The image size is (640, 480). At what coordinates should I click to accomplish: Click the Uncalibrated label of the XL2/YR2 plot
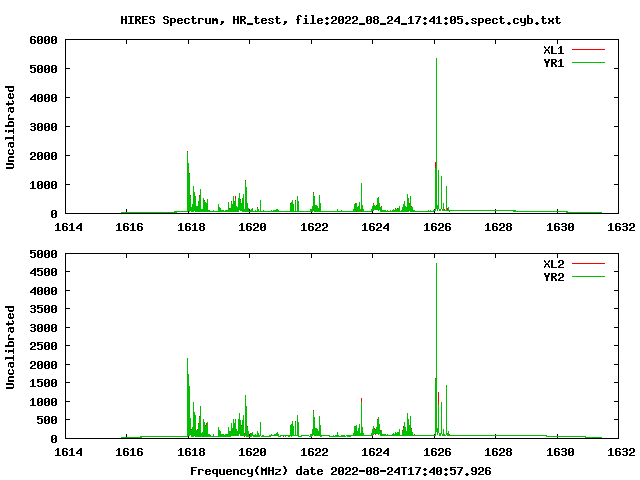pyautogui.click(x=10, y=347)
